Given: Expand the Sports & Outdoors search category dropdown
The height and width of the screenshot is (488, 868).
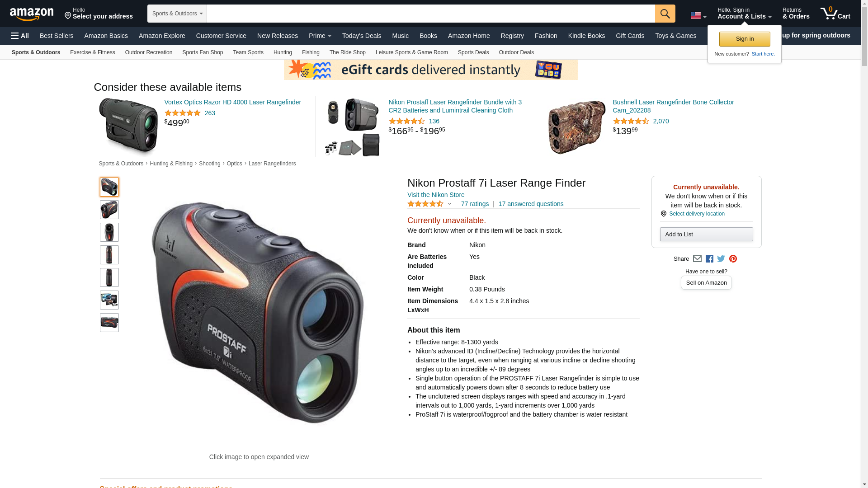Looking at the screenshot, I should pos(177,14).
